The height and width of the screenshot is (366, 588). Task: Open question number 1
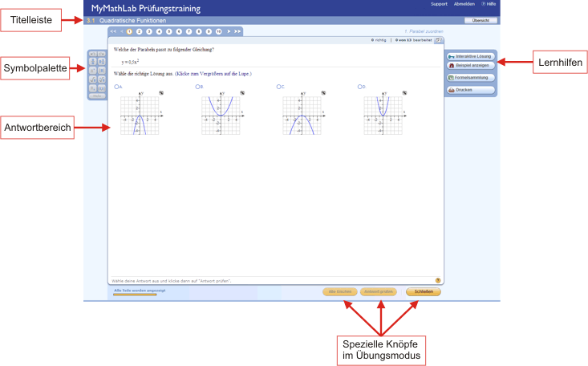[x=129, y=31]
